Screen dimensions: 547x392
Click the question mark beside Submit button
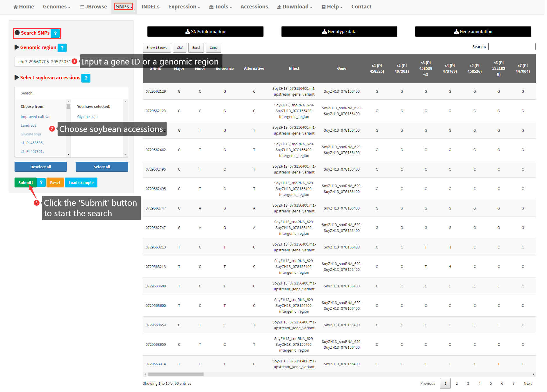(x=41, y=182)
